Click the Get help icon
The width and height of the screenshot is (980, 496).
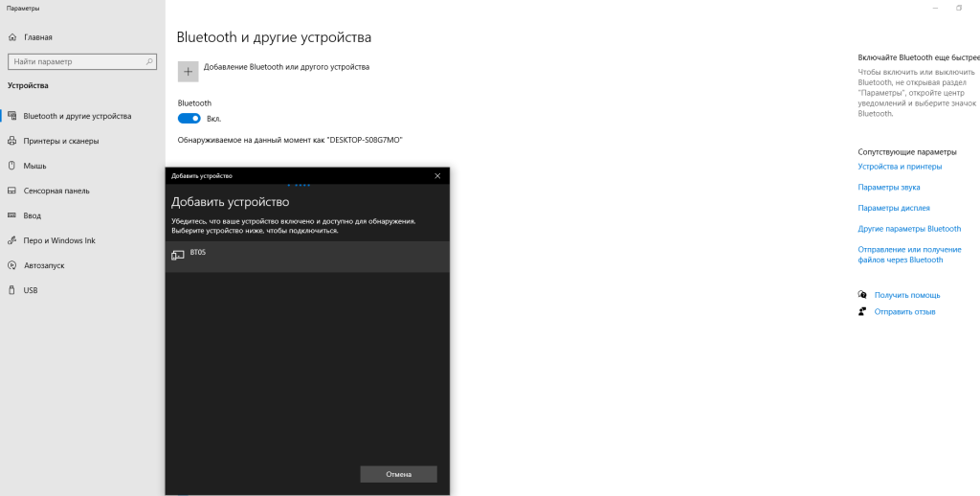coord(863,295)
